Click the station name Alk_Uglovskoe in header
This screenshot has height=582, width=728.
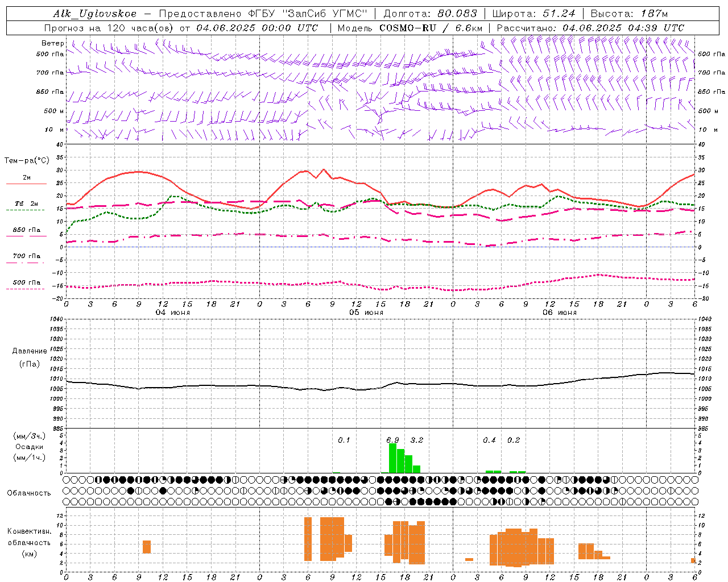[x=95, y=14]
